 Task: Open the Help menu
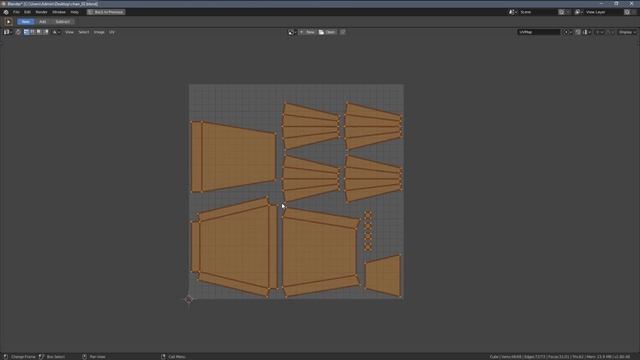coord(75,12)
